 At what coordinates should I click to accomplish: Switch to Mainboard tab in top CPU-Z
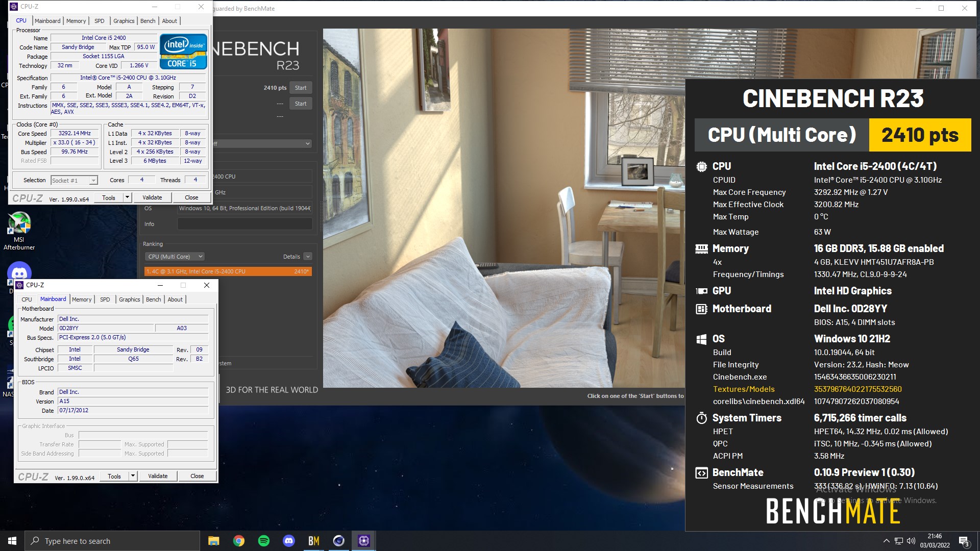pos(47,21)
